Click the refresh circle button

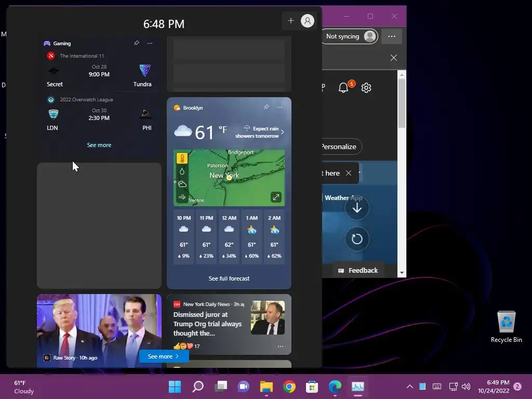(357, 239)
